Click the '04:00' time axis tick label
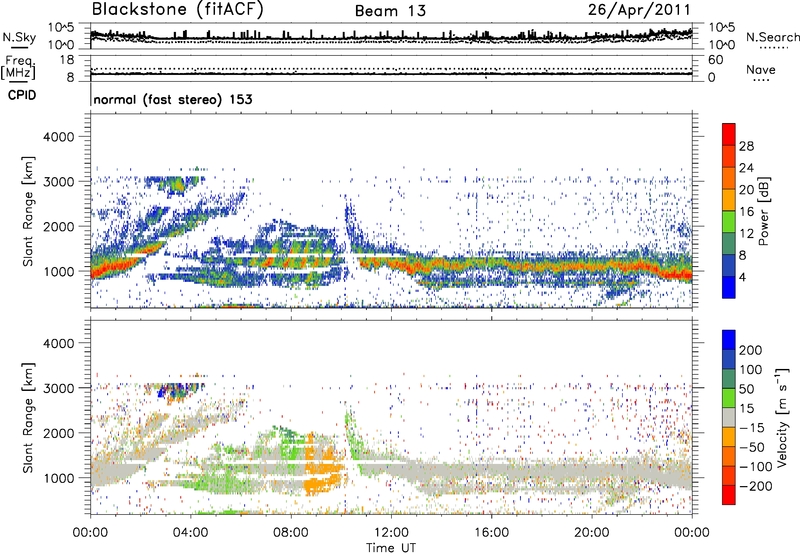The height and width of the screenshot is (554, 800). click(190, 533)
